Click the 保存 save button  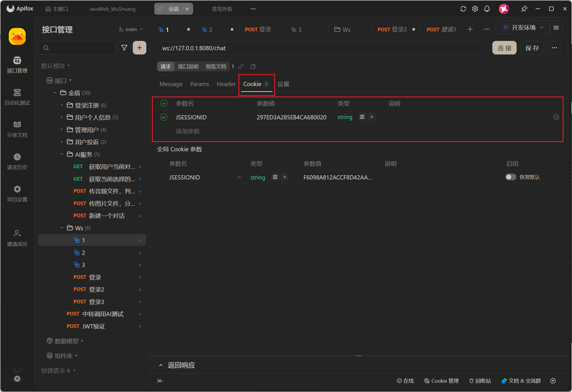tap(532, 48)
